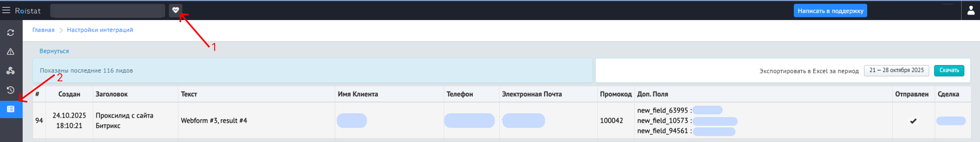Open the hamburger main menu
980x142 pixels.
coord(6,10)
